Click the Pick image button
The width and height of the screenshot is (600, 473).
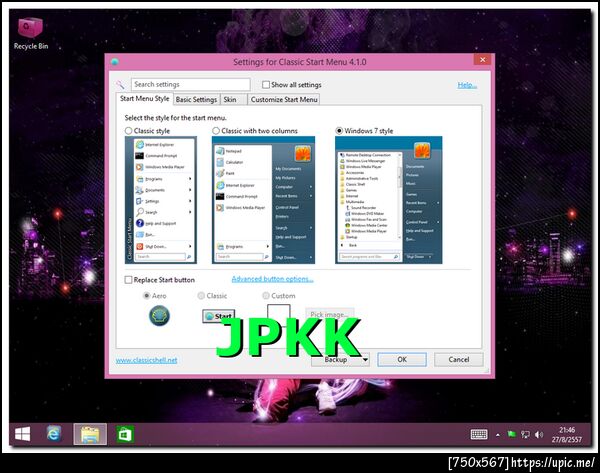(x=329, y=315)
